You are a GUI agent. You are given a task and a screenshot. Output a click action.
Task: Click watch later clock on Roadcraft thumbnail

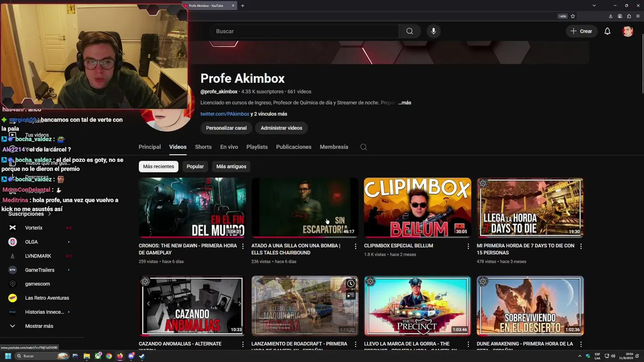[351, 284]
